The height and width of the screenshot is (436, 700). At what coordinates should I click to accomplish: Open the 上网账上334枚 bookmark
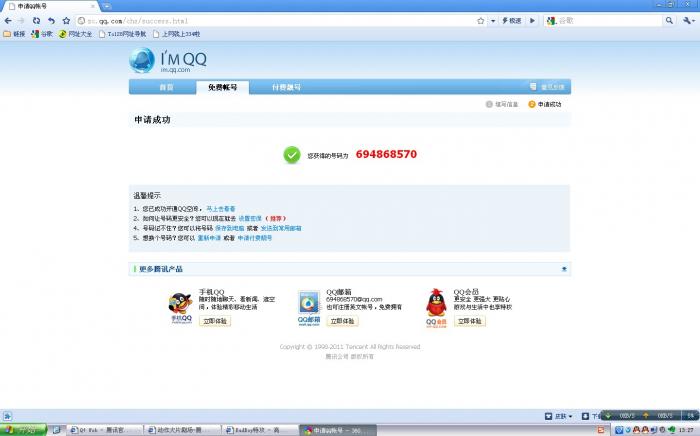176,34
